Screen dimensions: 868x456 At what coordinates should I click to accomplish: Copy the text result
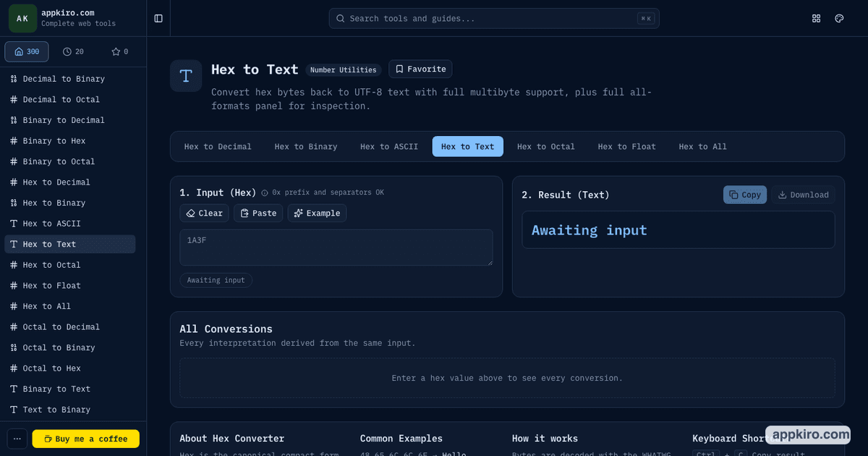745,195
